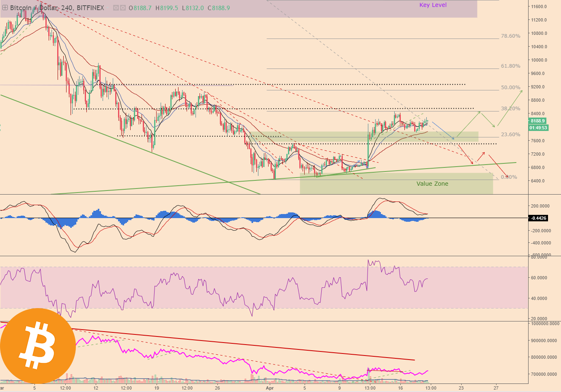Click the -400.0000 MACD axis label
The image size is (561, 392).
click(540, 243)
